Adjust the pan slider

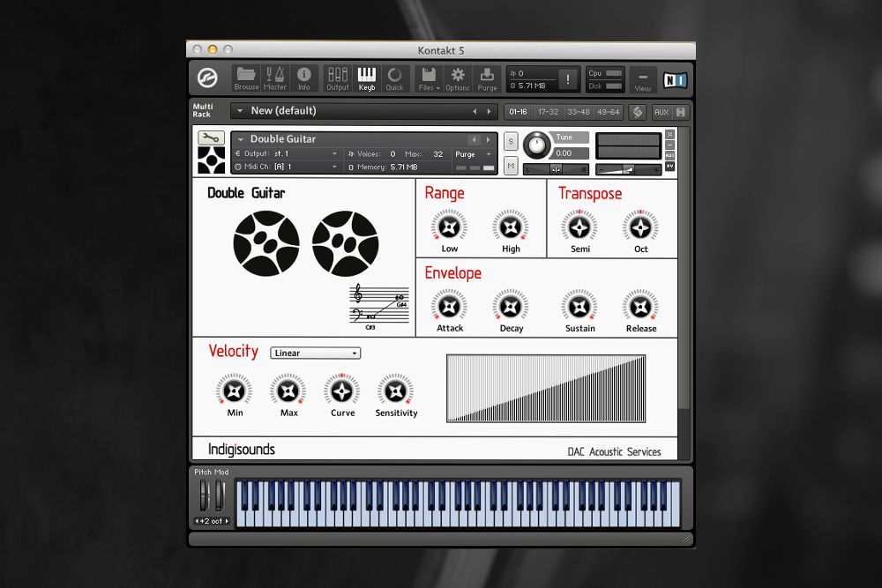point(556,169)
